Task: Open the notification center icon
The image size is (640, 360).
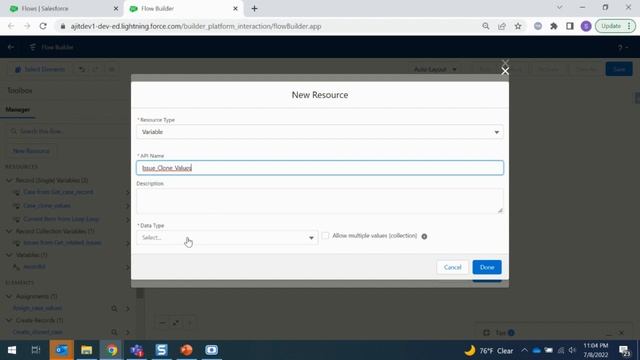Action: coord(624,350)
